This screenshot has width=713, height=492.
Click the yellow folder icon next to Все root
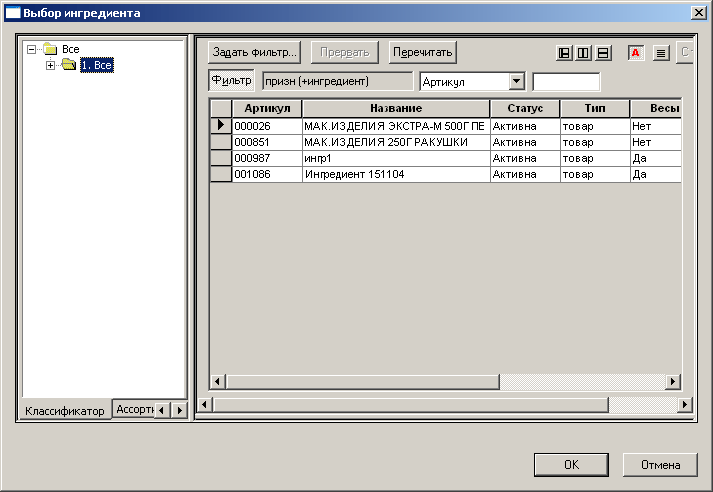tap(50, 49)
